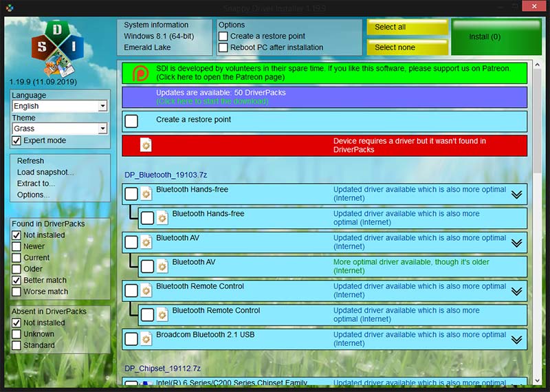
Task: Click Load snapshot... in the sidebar
Action: click(45, 173)
